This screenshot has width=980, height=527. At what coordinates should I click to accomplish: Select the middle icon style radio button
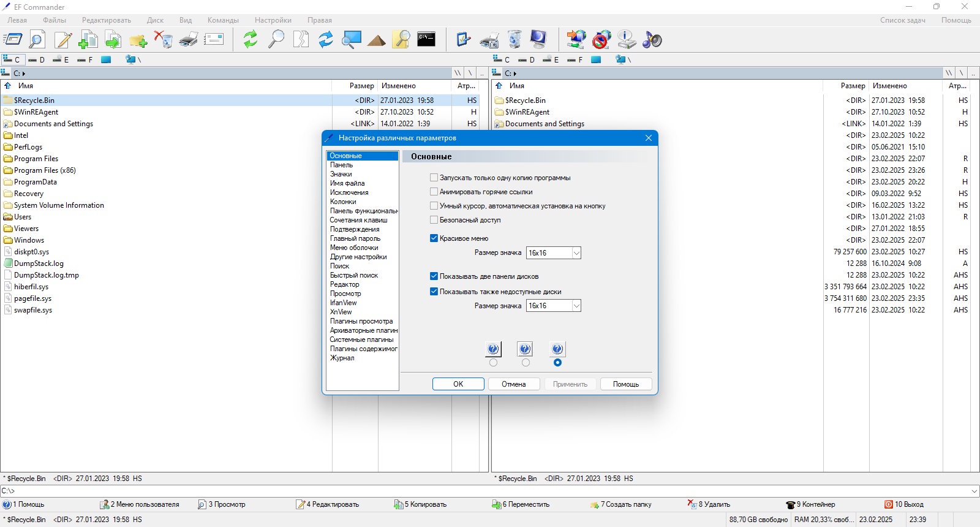click(x=526, y=363)
